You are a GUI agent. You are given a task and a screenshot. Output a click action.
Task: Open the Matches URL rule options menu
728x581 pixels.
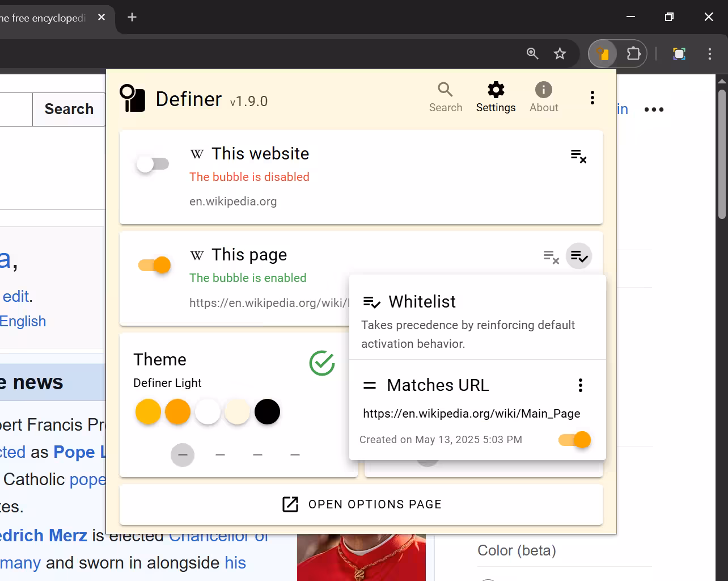[580, 385]
